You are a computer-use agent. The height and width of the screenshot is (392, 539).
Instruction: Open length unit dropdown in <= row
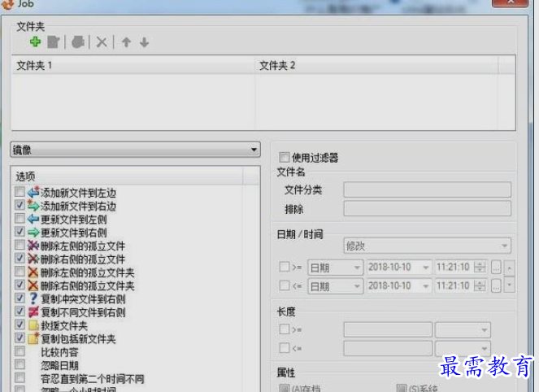(463, 349)
